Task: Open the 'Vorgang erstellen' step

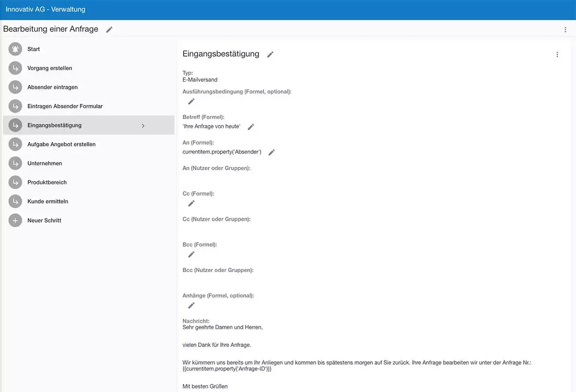Action: (49, 68)
